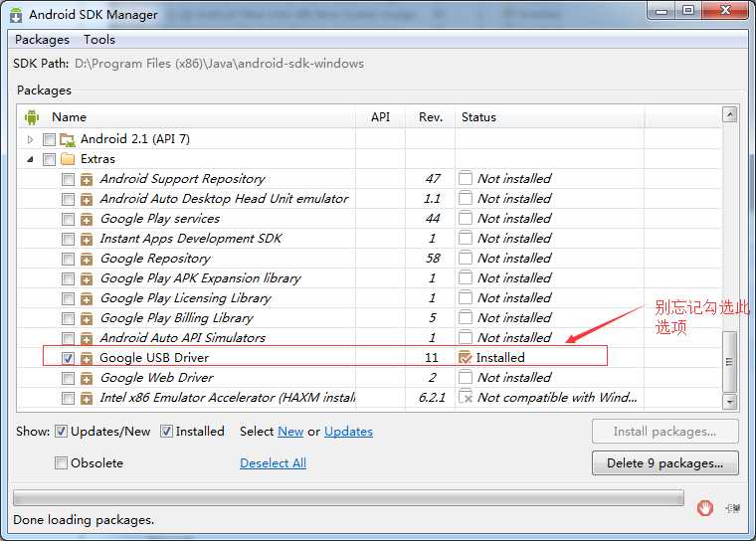Check the Android Support Repository checkbox

(x=68, y=180)
